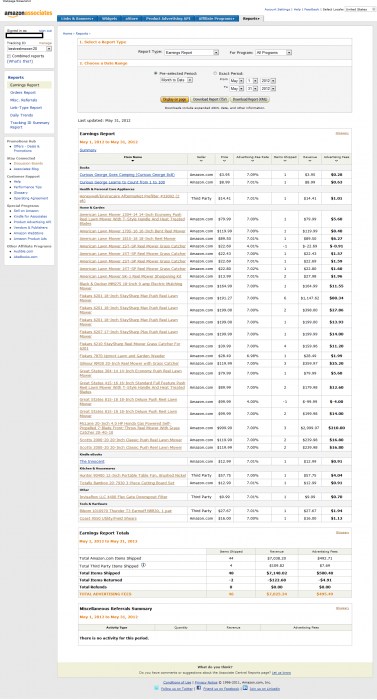Click the Summary link under Earnings Report

point(88,150)
